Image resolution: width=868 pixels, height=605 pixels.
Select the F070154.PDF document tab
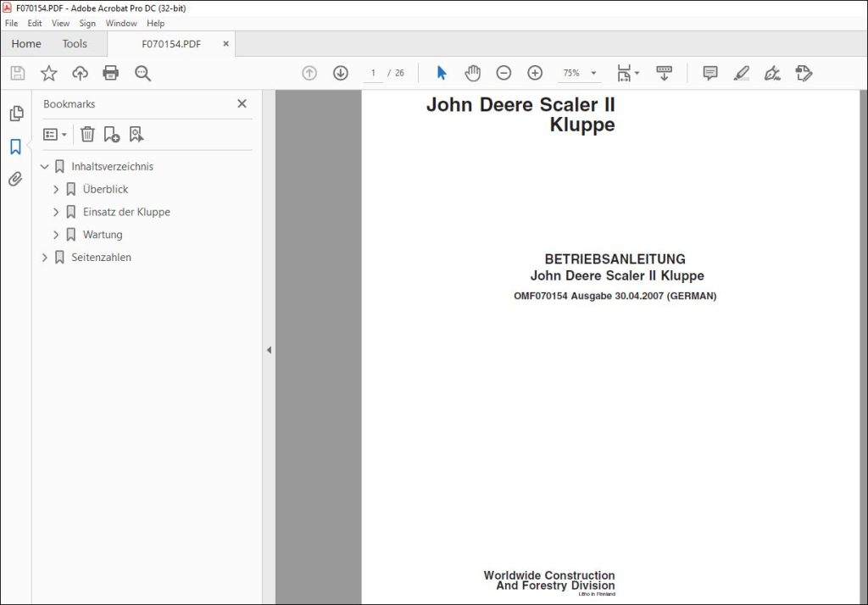171,44
